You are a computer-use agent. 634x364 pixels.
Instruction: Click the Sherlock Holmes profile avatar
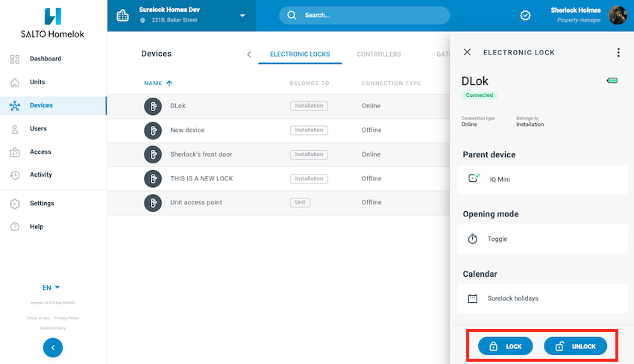(618, 15)
